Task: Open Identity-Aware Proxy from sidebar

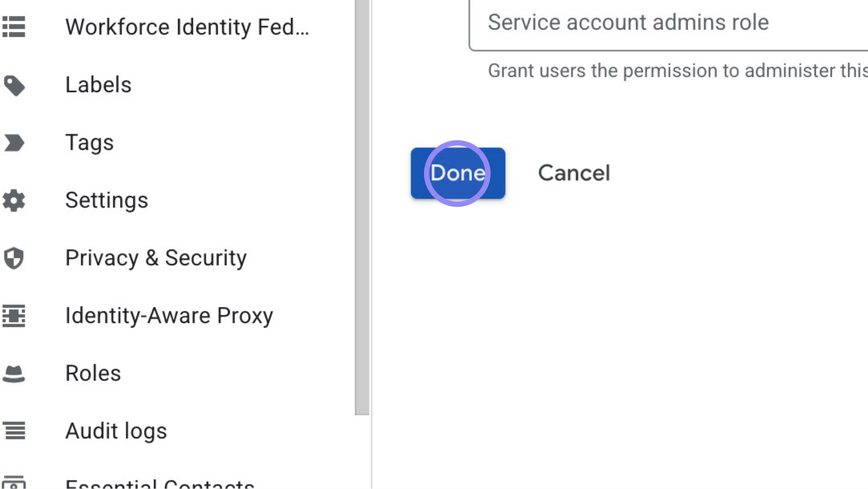Action: point(169,315)
